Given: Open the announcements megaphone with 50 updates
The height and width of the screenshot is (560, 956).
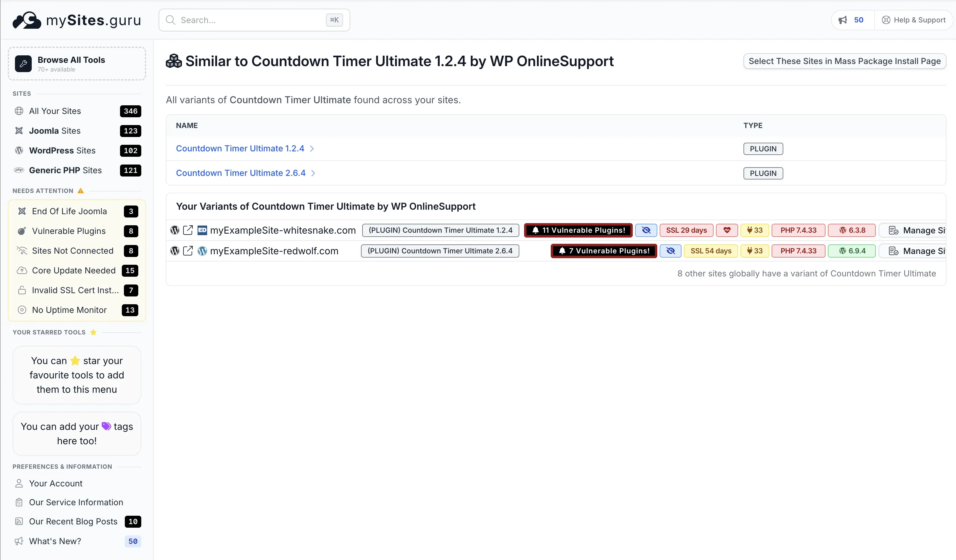Looking at the screenshot, I should tap(851, 20).
